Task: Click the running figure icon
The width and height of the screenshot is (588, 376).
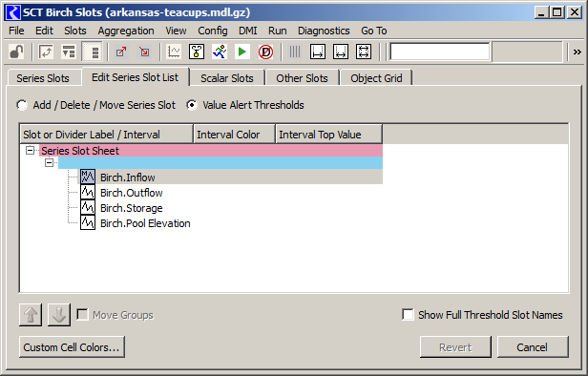Action: pos(220,52)
